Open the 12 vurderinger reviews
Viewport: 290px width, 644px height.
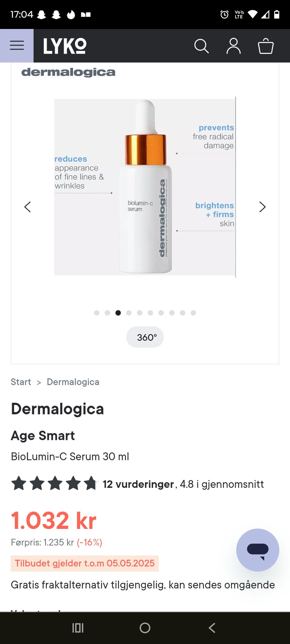click(x=138, y=484)
